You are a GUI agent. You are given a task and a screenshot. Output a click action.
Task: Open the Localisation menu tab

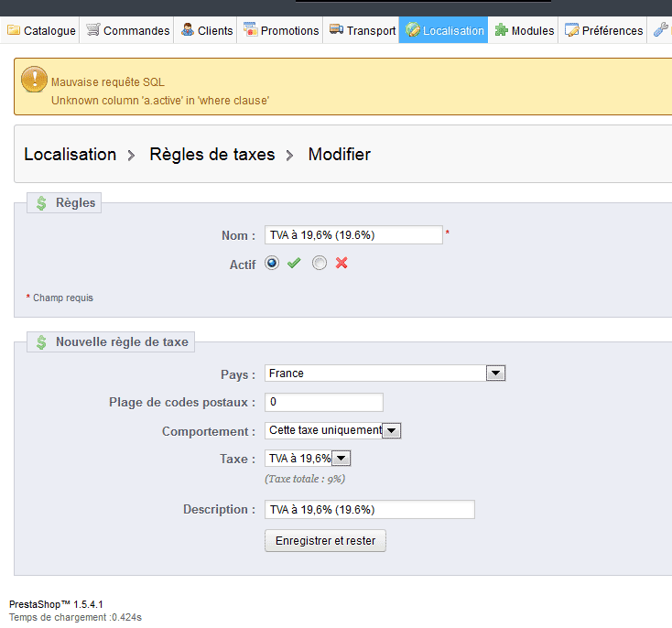click(x=443, y=30)
